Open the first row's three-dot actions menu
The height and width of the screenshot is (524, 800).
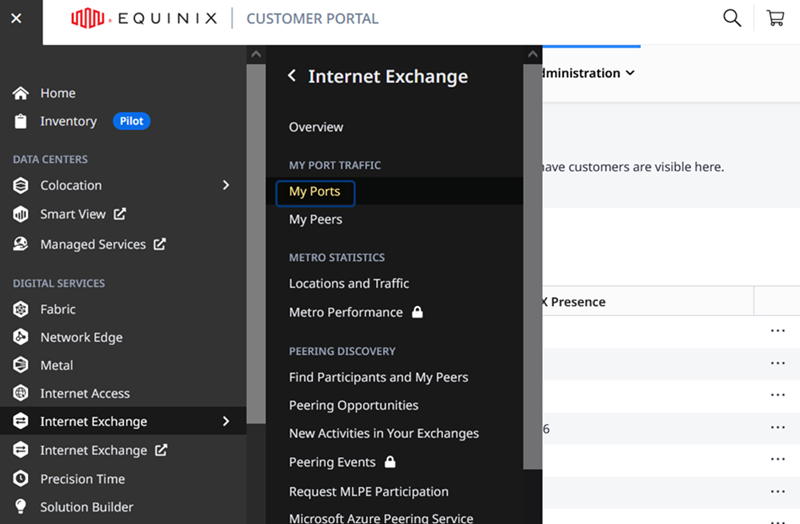778,331
